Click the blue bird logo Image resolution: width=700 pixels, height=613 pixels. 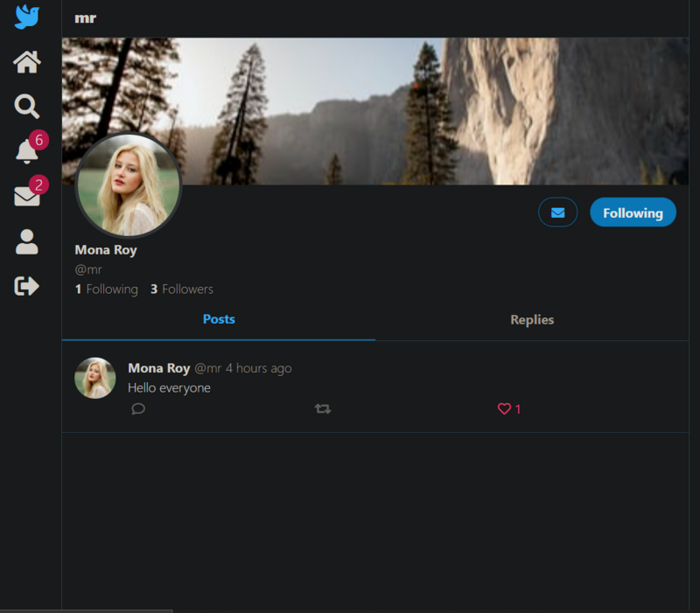[x=27, y=17]
